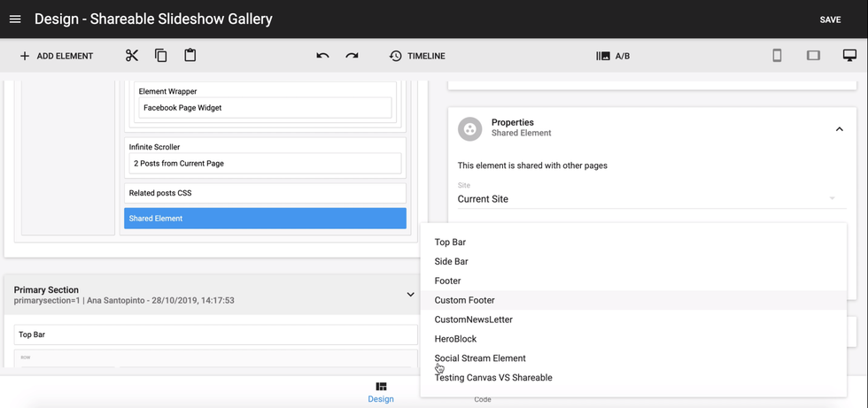Open the A/B testing option
The height and width of the screenshot is (408, 868).
click(x=613, y=56)
